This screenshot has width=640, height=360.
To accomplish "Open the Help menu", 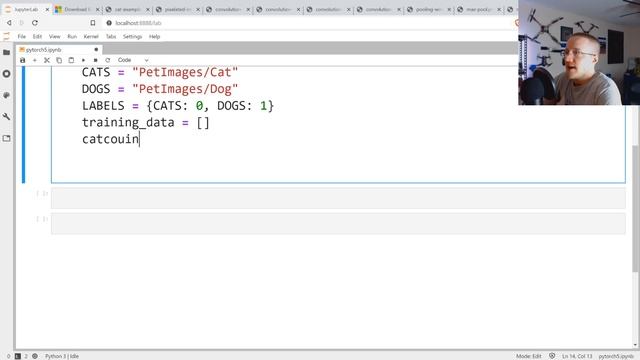I will point(154,37).
